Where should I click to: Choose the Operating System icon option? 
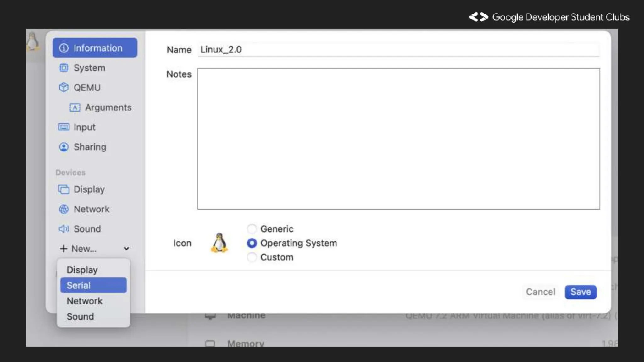coord(252,243)
